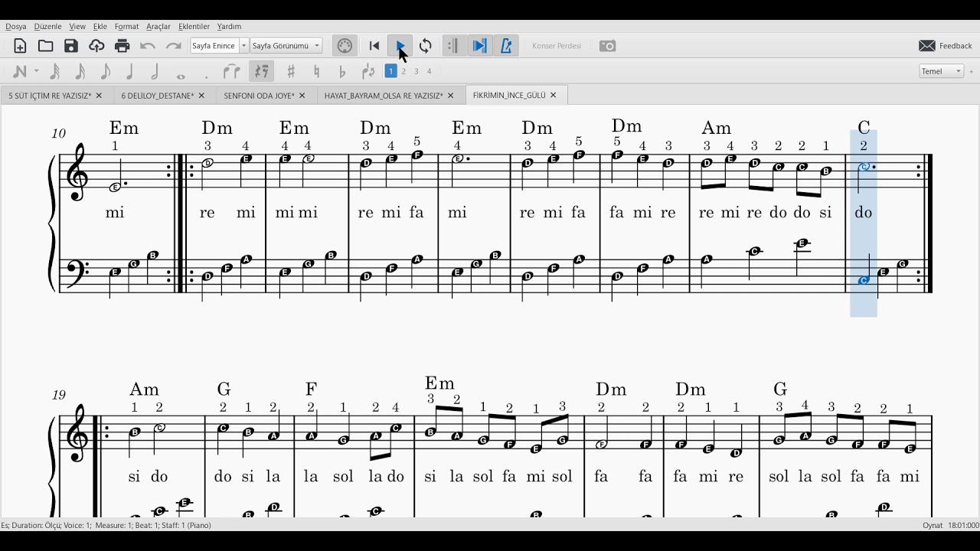Toggle MIDI input with the round plug icon
This screenshot has width=980, height=551.
(x=345, y=46)
